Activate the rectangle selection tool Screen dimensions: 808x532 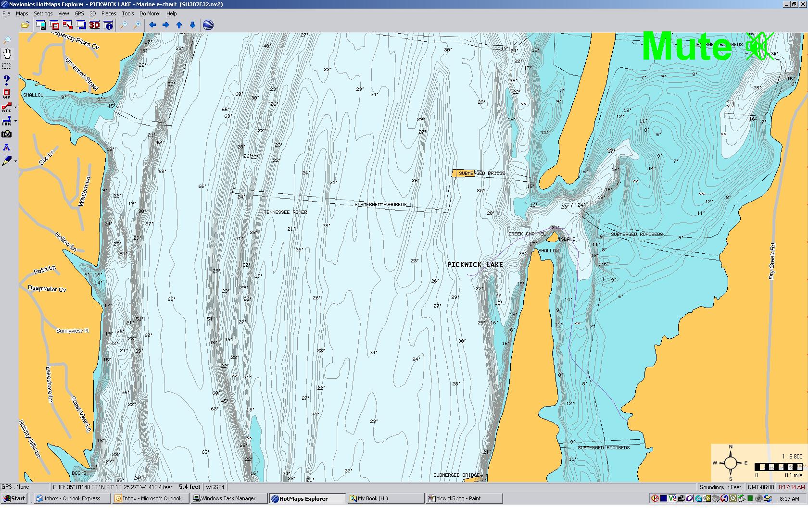tap(7, 66)
